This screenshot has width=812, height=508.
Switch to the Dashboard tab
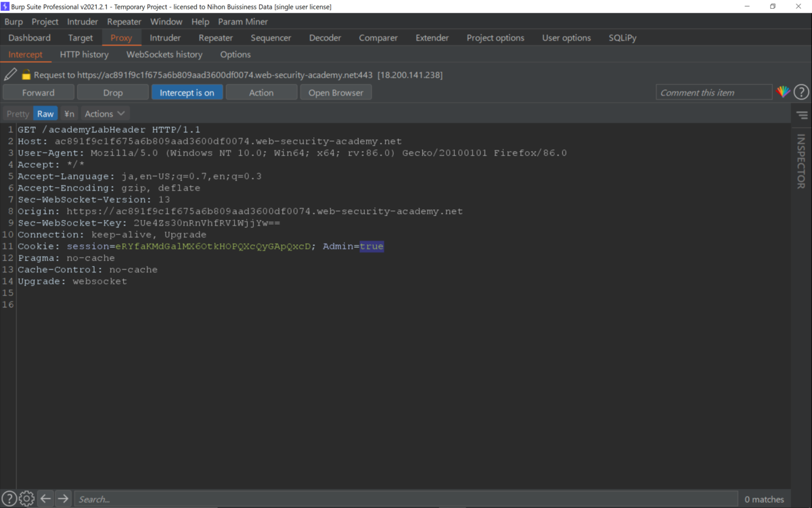[30, 38]
